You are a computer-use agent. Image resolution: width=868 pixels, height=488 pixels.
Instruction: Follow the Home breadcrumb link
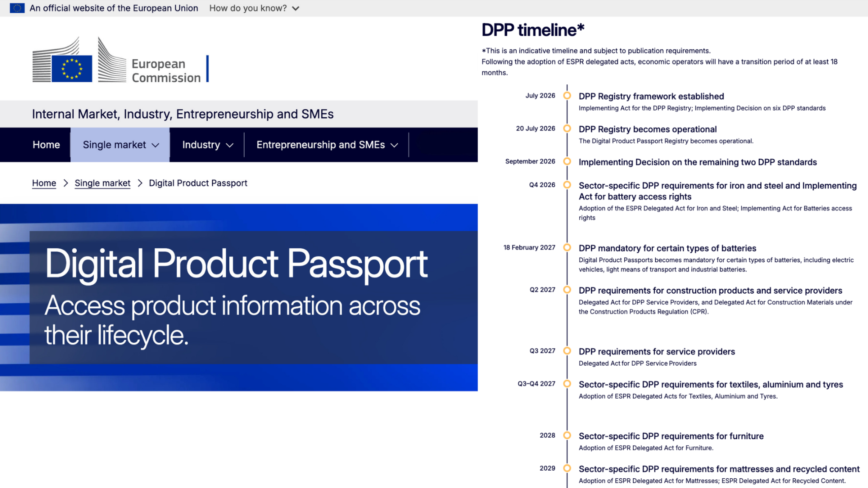(x=44, y=183)
